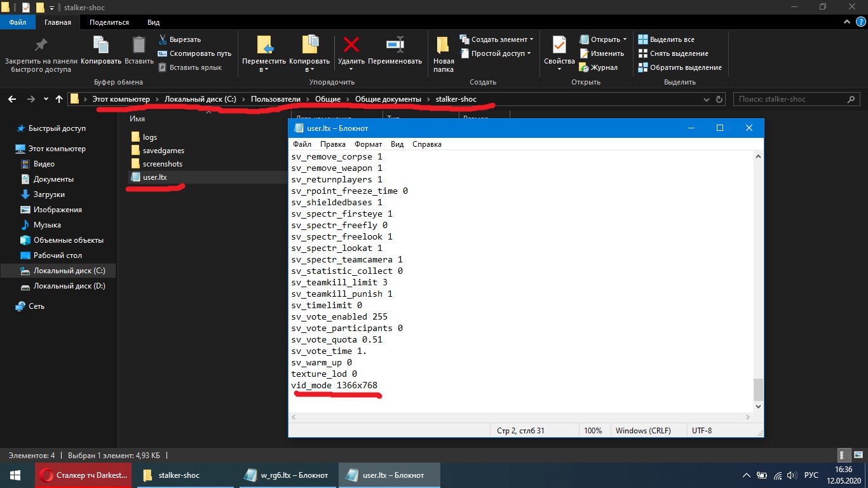The height and width of the screenshot is (488, 868).
Task: Switch to the View (Вид) ribbon tab
Action: point(153,22)
